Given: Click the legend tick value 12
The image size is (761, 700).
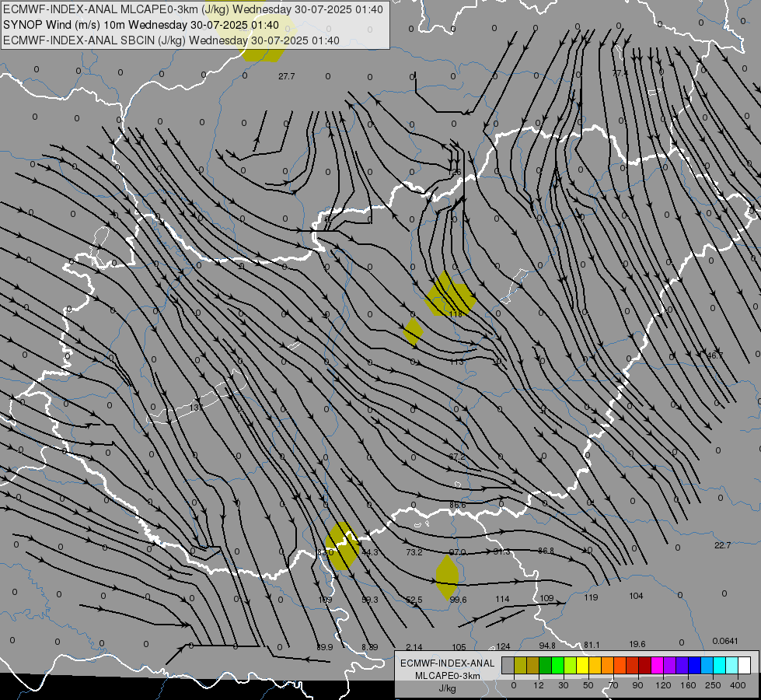Looking at the screenshot, I should pos(539,685).
